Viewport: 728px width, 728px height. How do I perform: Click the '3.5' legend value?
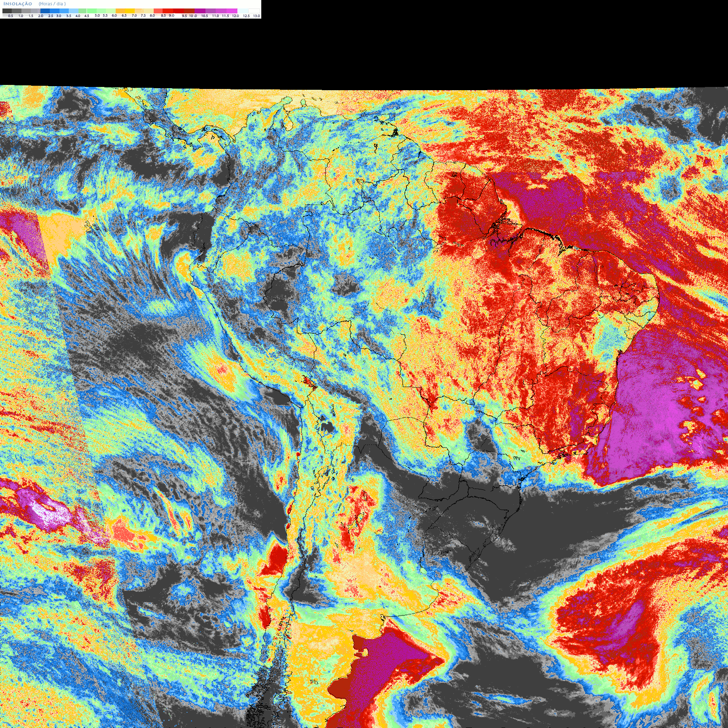coord(69,16)
